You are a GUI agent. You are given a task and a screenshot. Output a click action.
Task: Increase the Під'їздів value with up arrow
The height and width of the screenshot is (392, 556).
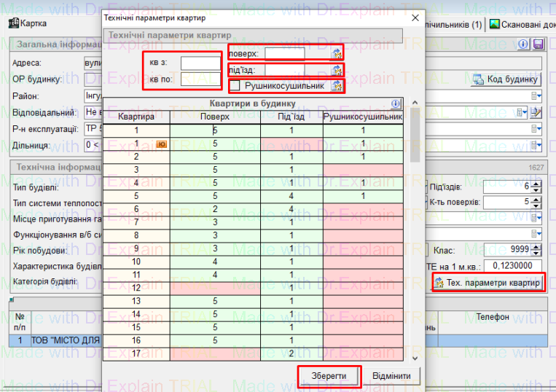(x=537, y=183)
